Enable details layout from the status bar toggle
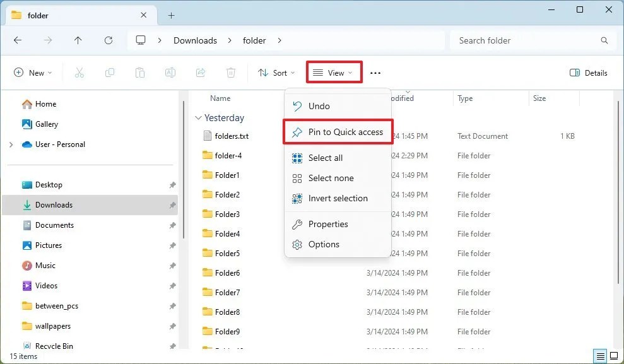 [599, 356]
